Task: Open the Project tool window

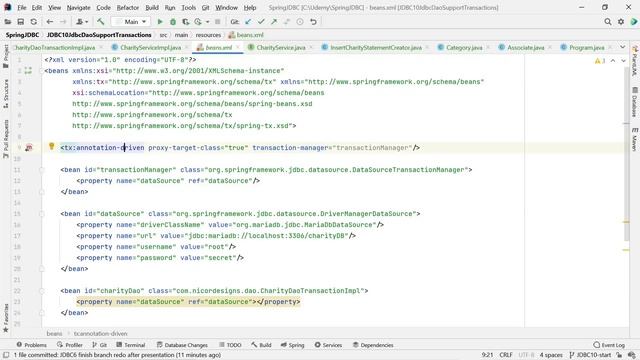Action: 6,56
